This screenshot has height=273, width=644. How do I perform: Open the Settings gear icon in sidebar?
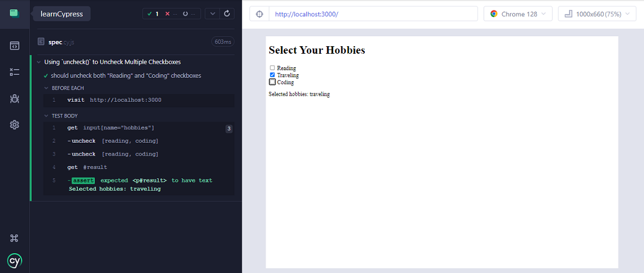[15, 125]
